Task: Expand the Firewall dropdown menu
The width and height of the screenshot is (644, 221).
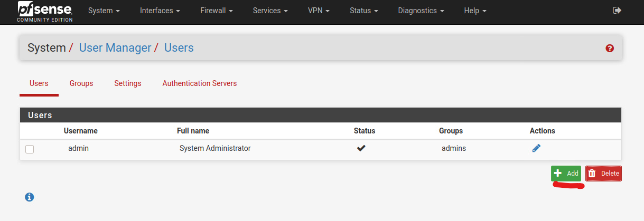Action: click(217, 11)
